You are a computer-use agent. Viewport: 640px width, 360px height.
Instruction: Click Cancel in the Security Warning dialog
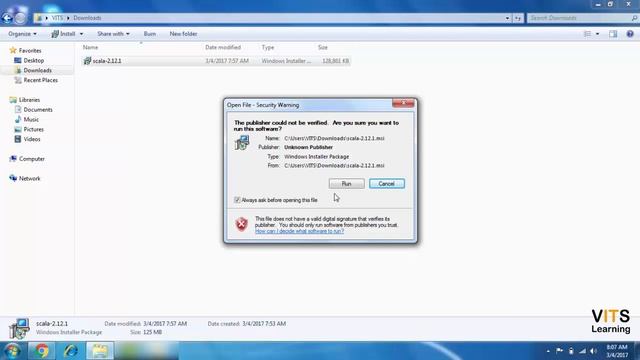pyautogui.click(x=387, y=184)
